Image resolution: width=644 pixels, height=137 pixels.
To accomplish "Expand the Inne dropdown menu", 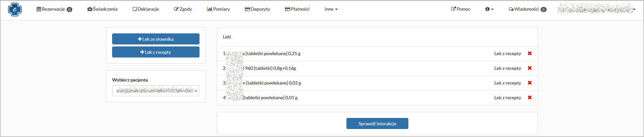I will pyautogui.click(x=331, y=9).
